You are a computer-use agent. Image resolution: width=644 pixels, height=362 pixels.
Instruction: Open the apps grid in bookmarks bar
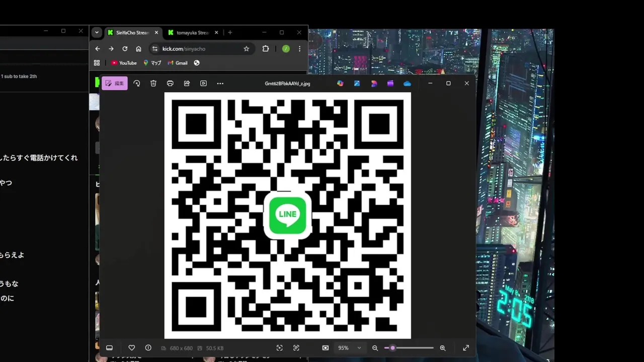(97, 63)
